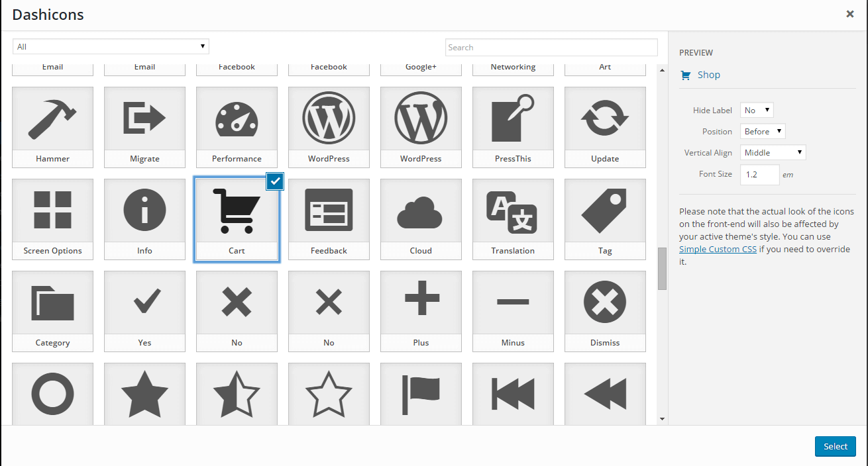Open the All category filter dropdown
This screenshot has width=868, height=466.
click(111, 46)
